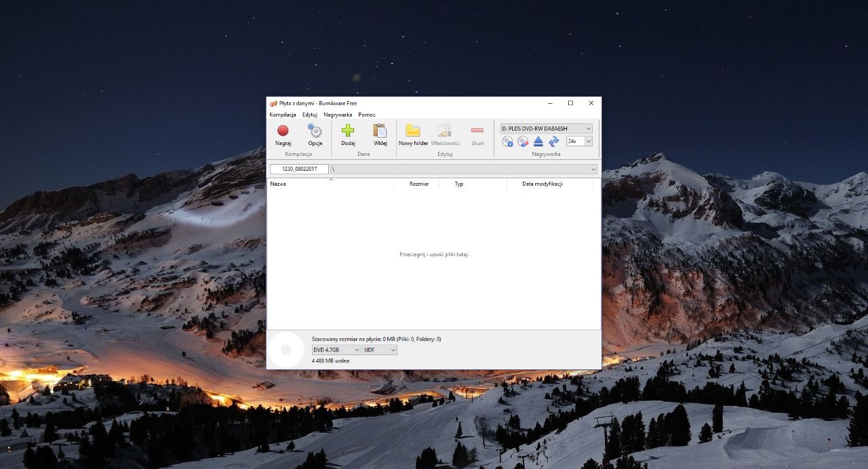Screen dimensions: 868x469
Task: Open the Nagrywarka menu
Action: [338, 115]
